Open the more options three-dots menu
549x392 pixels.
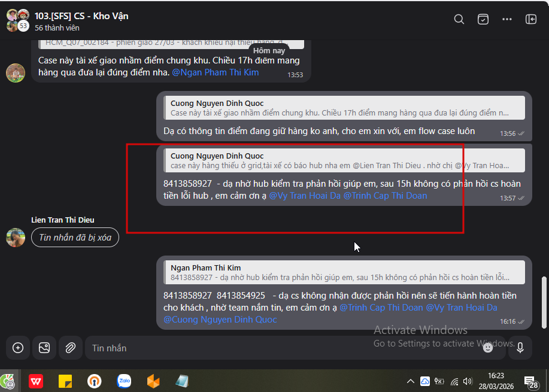pos(507,19)
